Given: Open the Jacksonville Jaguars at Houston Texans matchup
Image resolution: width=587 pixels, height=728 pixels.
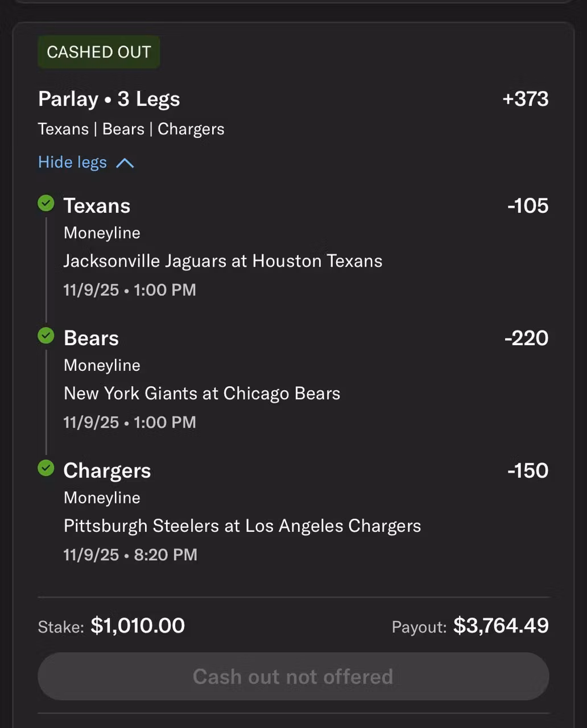Looking at the screenshot, I should [x=223, y=261].
